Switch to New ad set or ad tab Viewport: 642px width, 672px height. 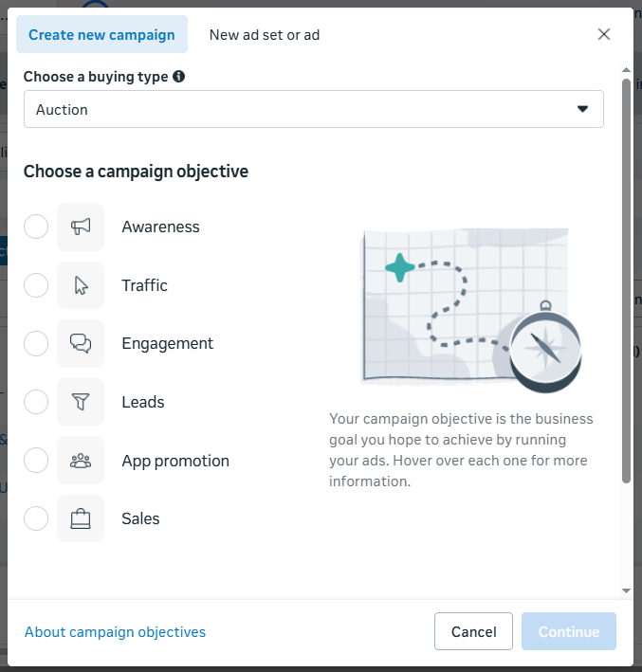click(265, 35)
